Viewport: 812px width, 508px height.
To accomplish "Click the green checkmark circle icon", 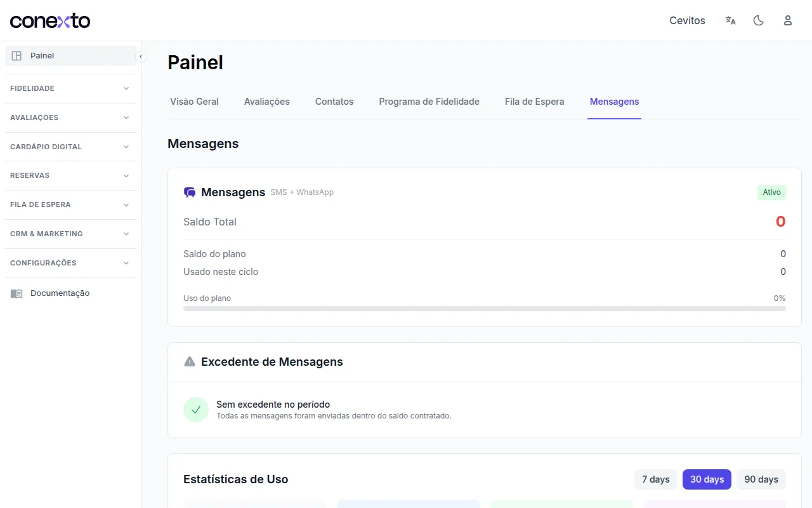I will [x=196, y=410].
